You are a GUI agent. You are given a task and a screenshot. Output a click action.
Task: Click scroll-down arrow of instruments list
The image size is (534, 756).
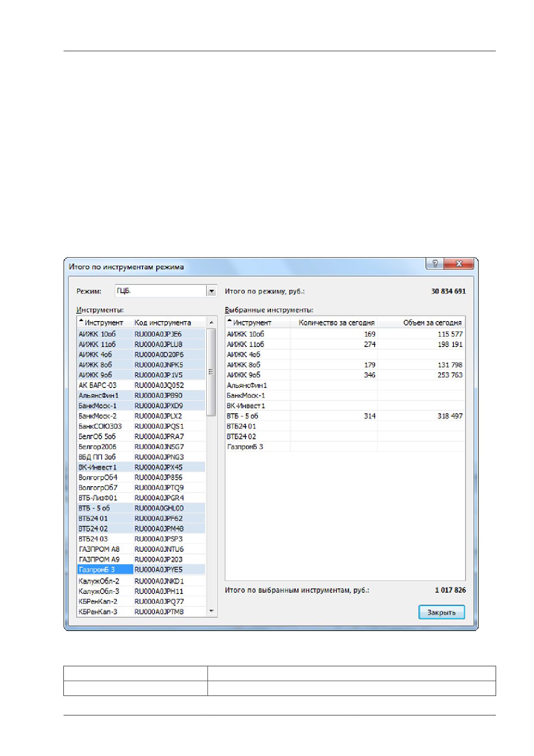click(211, 611)
